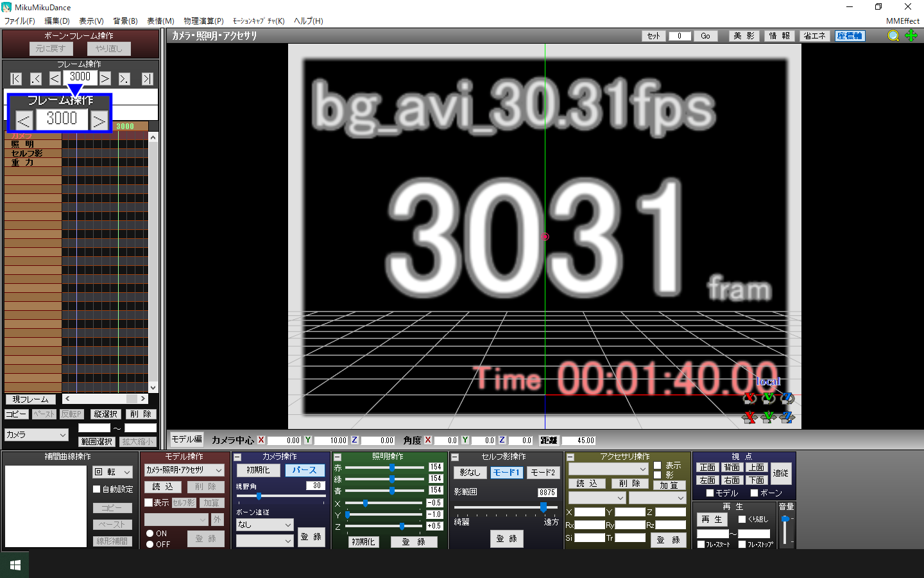The image size is (924, 578).
Task: Toggle the くり返し repeat checkbox
Action: (x=742, y=519)
